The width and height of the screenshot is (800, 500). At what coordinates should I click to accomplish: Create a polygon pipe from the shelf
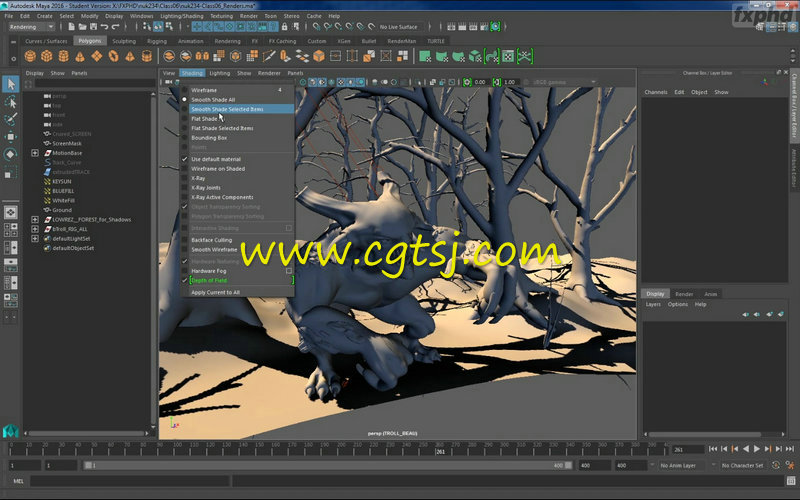(147, 56)
